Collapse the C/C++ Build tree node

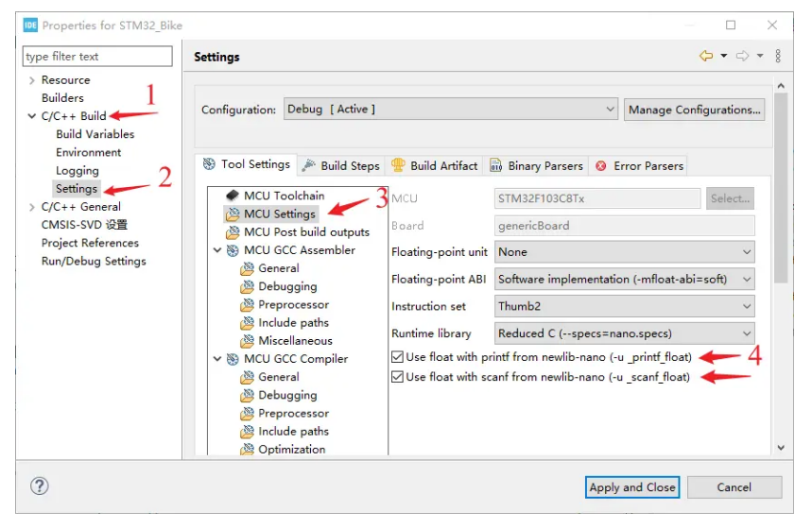pyautogui.click(x=31, y=116)
